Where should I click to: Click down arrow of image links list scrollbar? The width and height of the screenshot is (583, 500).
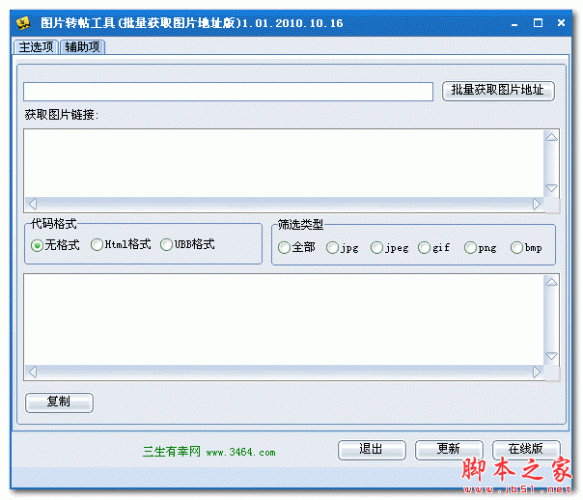pos(551,188)
